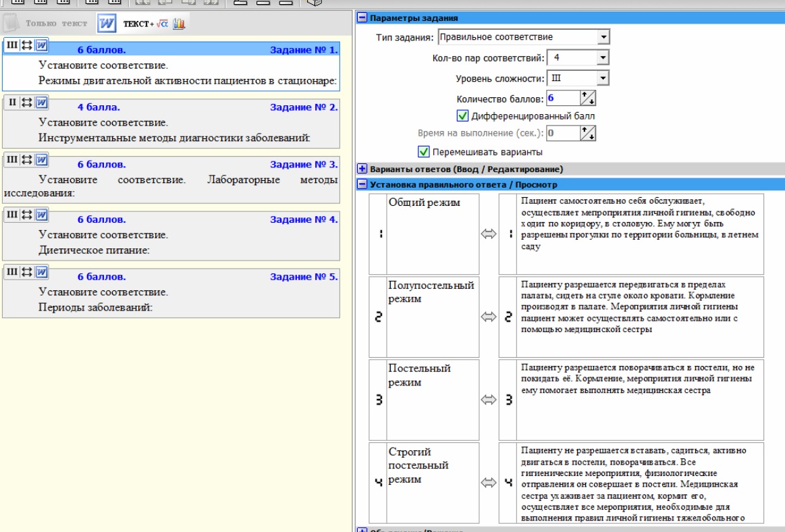This screenshot has width=785, height=532.
Task: Click the Word icon of Задание № 5
Action: tap(42, 271)
